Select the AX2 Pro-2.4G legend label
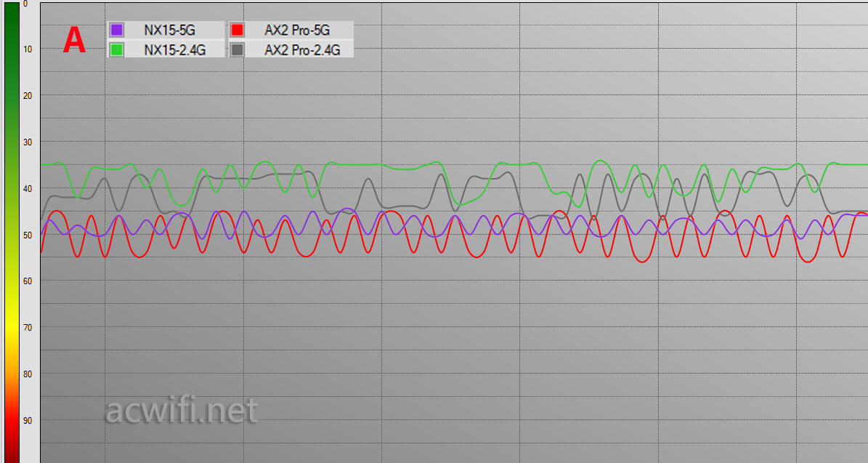 tap(302, 50)
